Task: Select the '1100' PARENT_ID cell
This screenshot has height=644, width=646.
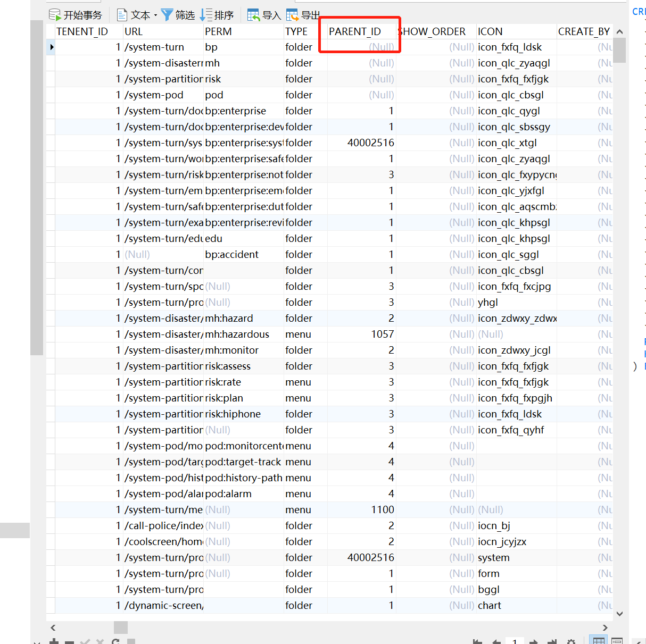Action: [361, 509]
